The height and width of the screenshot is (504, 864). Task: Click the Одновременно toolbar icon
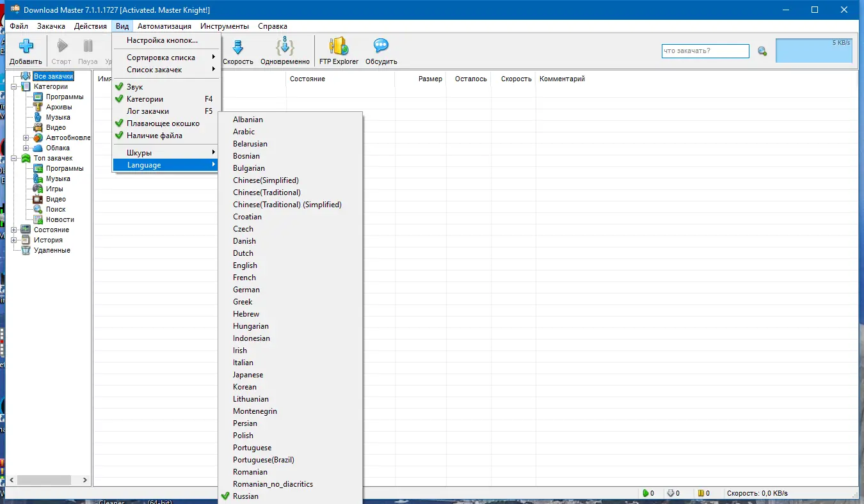coord(285,46)
